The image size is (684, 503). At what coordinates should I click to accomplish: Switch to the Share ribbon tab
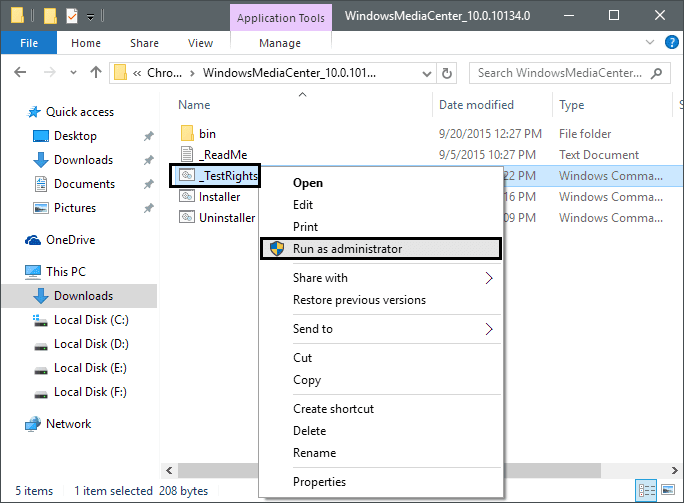pyautogui.click(x=144, y=43)
